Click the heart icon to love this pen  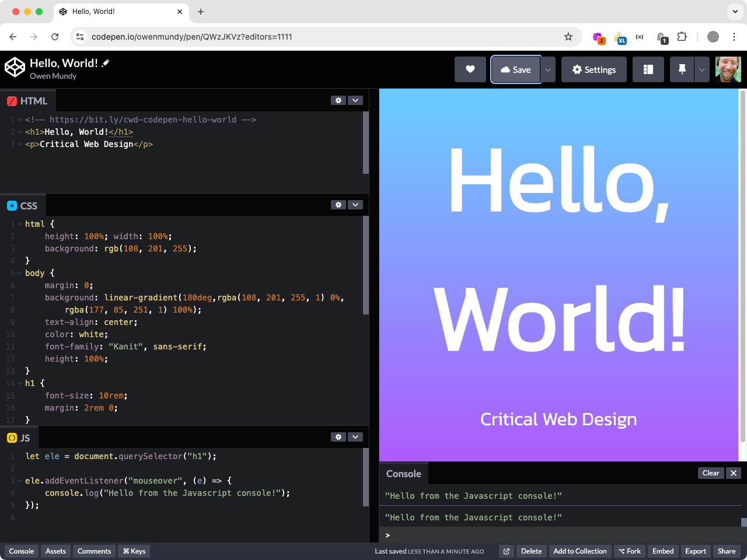[470, 69]
